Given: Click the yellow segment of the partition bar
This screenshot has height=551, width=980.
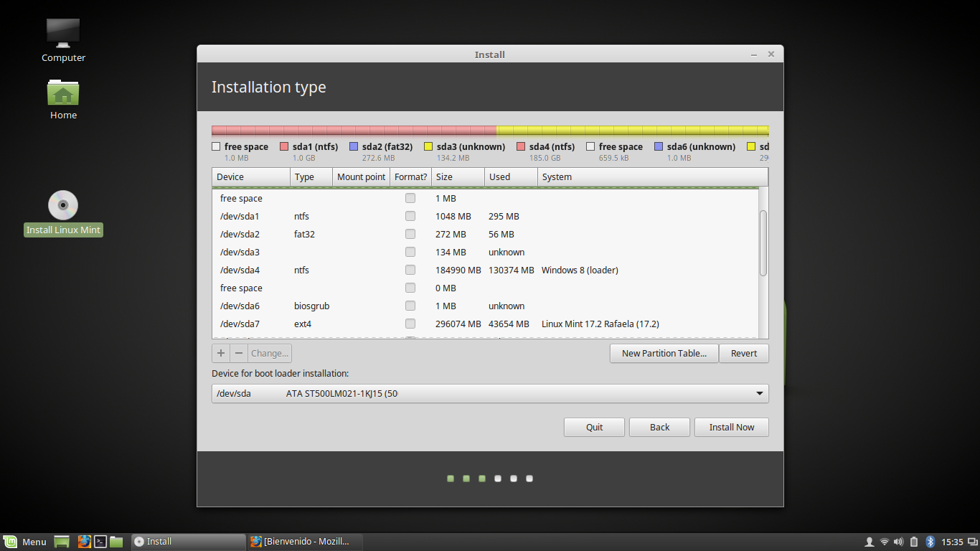Looking at the screenshot, I should [x=633, y=131].
